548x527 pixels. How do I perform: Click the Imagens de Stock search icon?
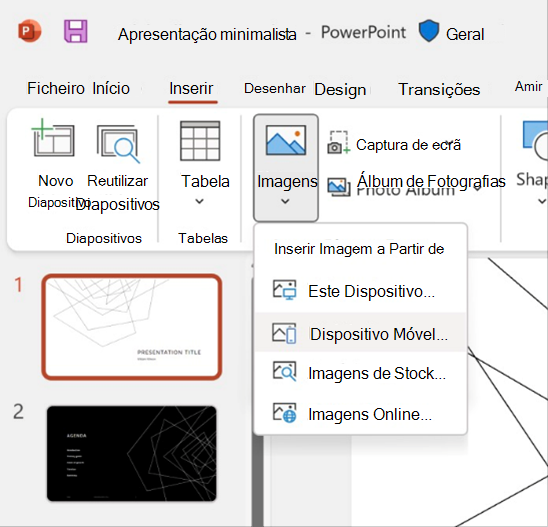284,371
